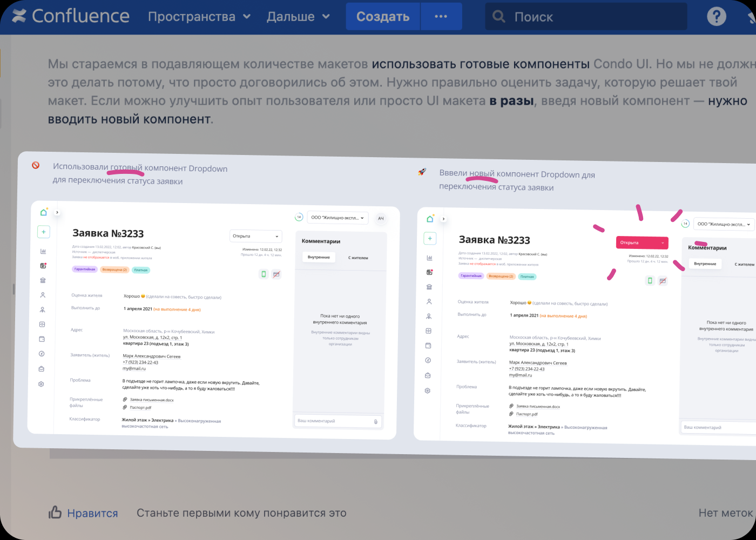756x540 pixels.
Task: Click the Confluence logo
Action: (71, 16)
